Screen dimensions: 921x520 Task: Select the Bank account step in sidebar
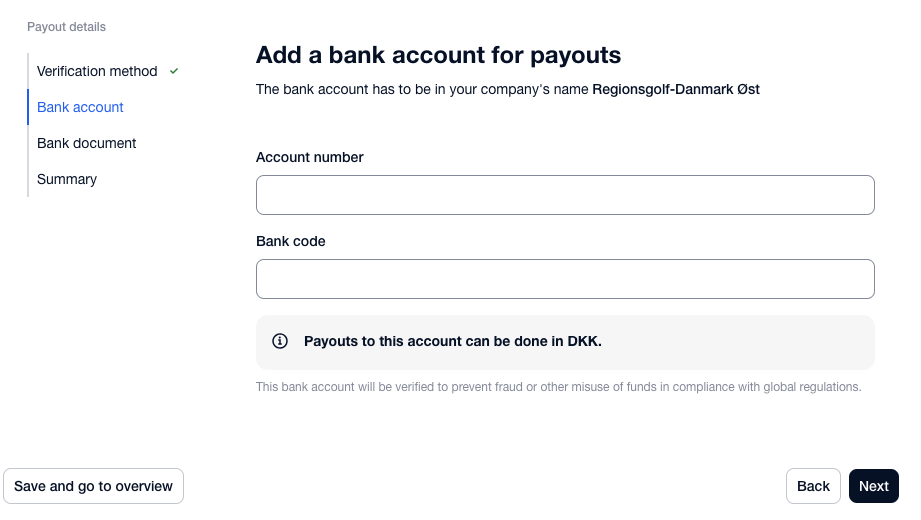pyautogui.click(x=80, y=108)
